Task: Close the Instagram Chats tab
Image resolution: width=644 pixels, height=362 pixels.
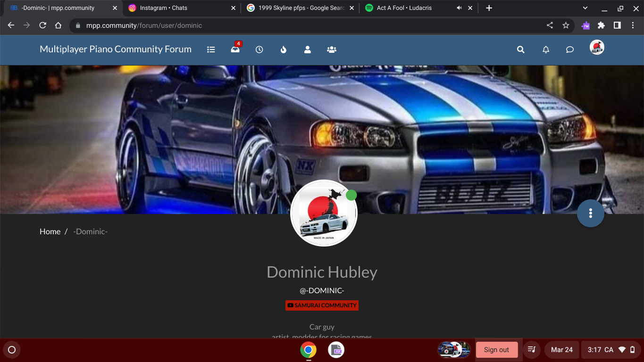Action: 233,8
